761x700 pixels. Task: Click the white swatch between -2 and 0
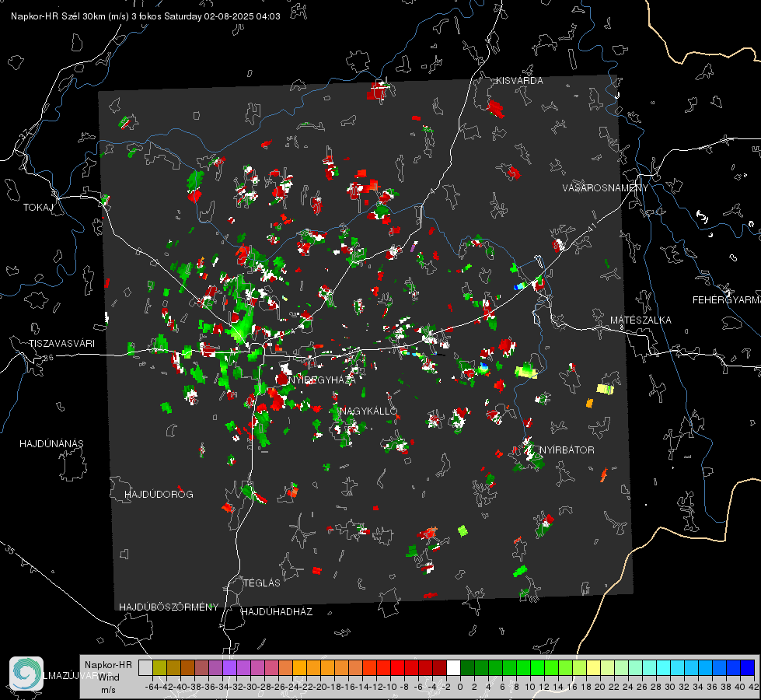[x=453, y=667]
